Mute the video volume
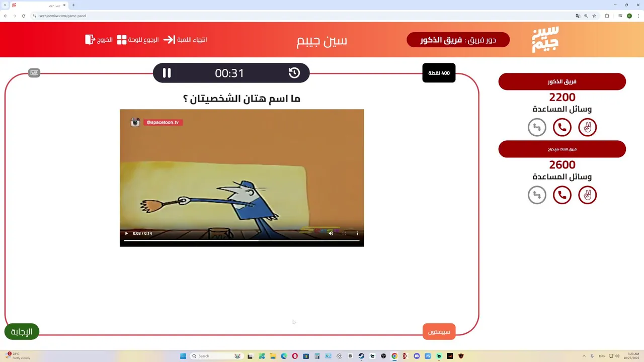 (x=331, y=233)
